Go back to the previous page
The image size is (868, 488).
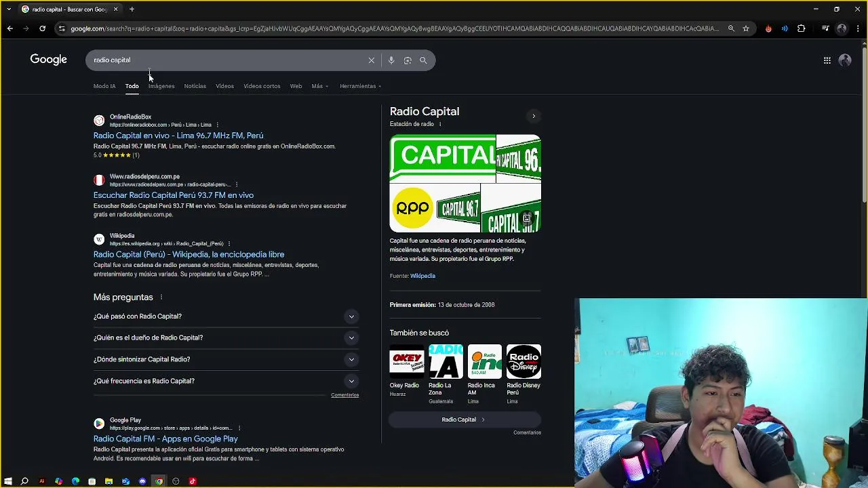point(9,28)
